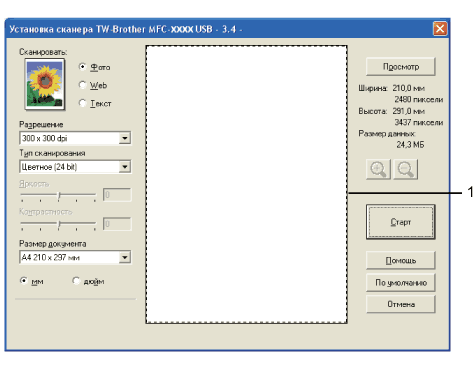
Task: Click the zoom out magnifier icon
Action: (406, 169)
